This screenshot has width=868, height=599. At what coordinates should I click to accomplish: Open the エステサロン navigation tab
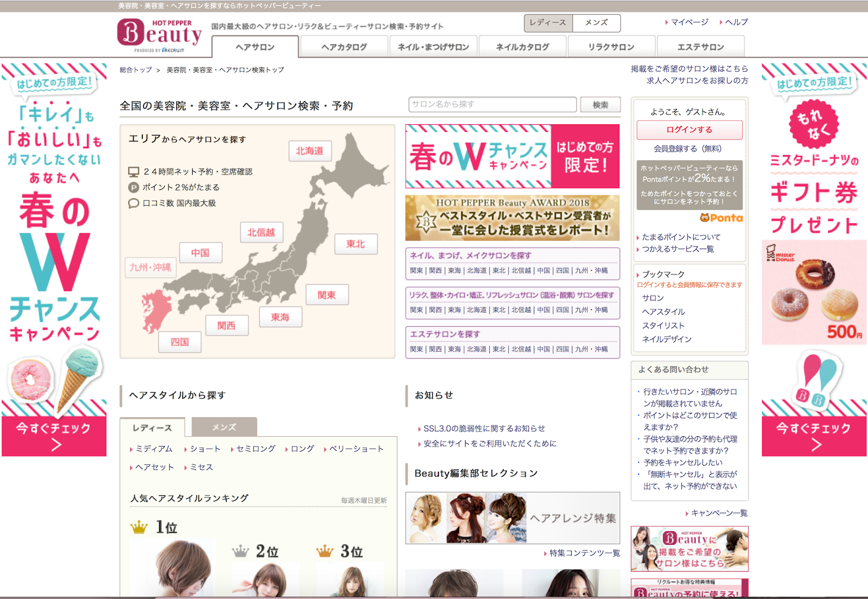point(700,47)
